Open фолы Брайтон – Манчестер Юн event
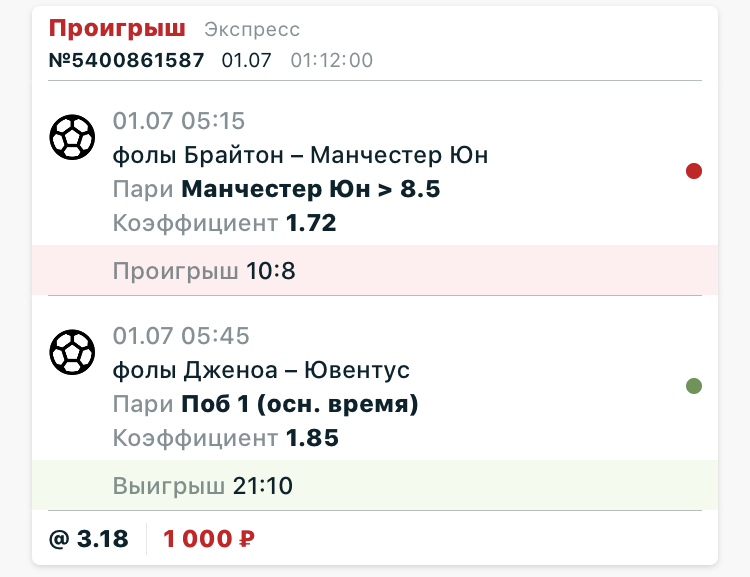The width and height of the screenshot is (750, 577). [300, 155]
